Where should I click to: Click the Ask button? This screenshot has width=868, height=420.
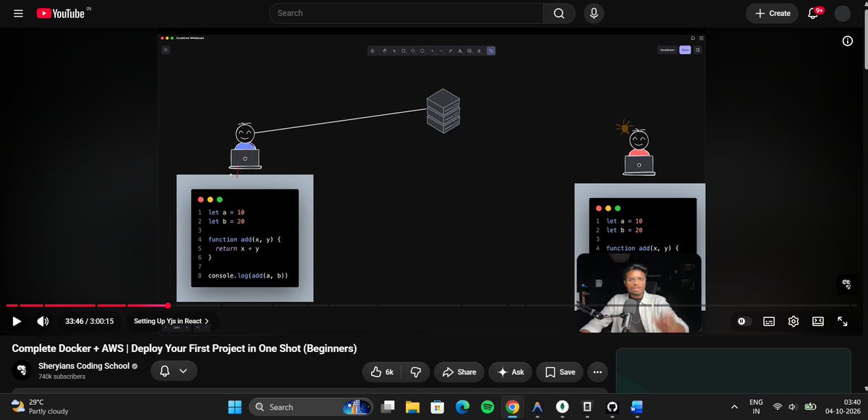[511, 372]
